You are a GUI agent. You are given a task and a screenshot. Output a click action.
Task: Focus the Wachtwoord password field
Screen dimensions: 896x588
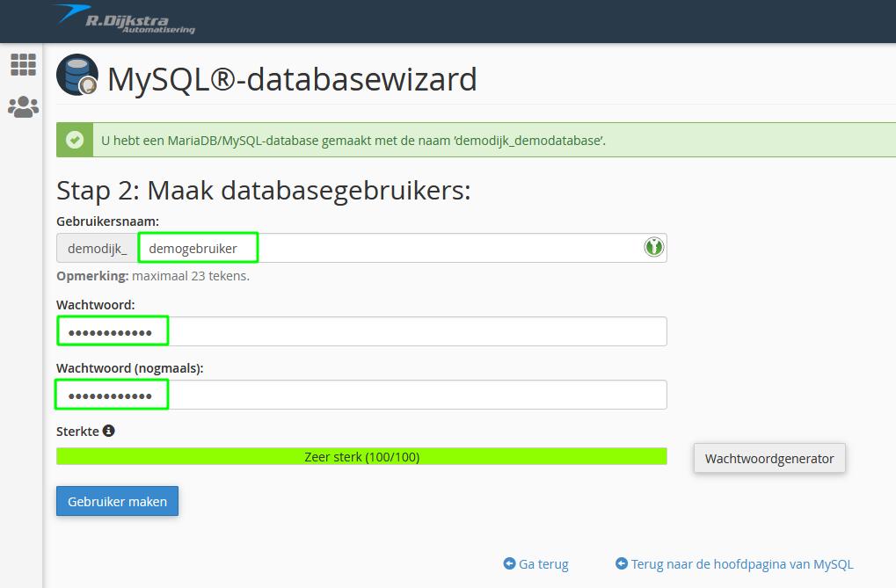361,331
